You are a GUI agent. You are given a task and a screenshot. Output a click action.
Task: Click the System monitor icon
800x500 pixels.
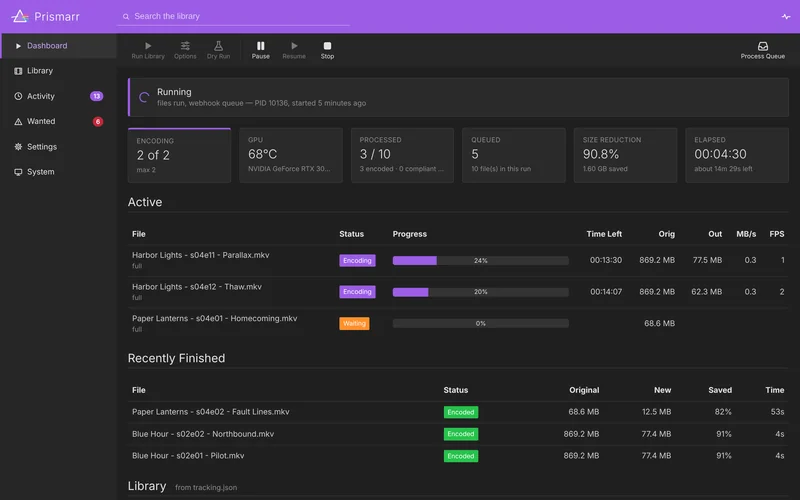18,172
